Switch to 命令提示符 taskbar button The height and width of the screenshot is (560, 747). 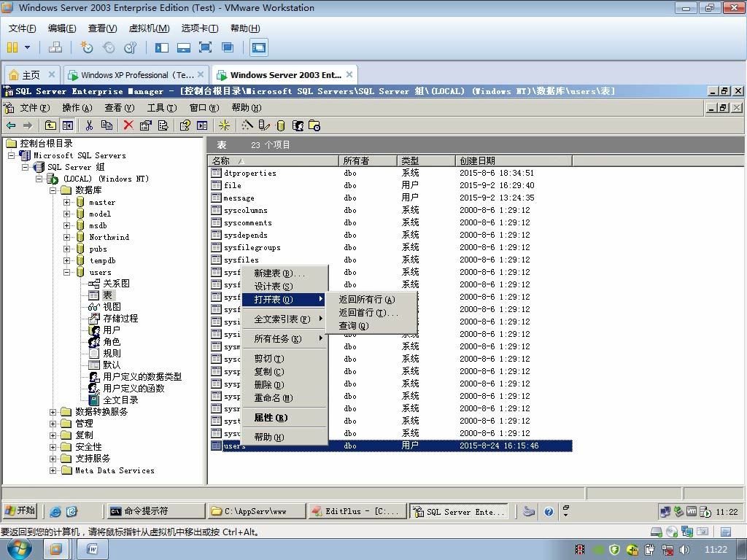(x=155, y=511)
